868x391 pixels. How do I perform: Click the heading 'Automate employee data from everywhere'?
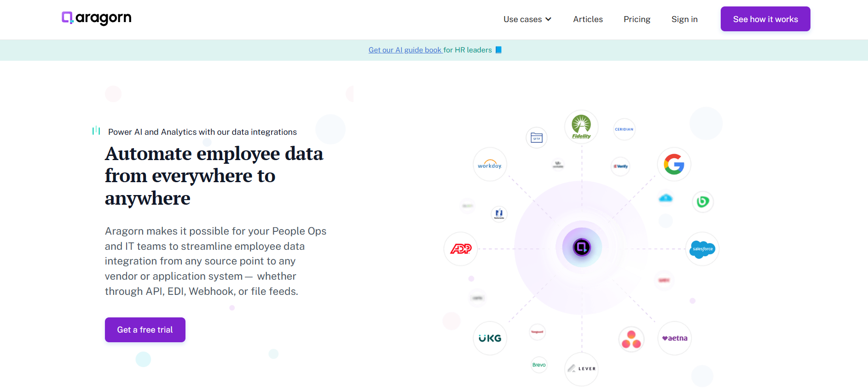pyautogui.click(x=214, y=176)
